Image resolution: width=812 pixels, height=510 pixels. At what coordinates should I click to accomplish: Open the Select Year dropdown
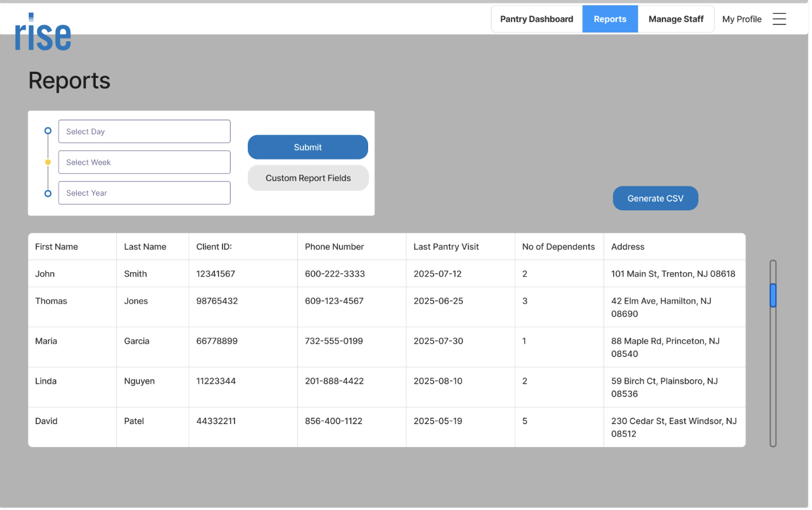[144, 193]
